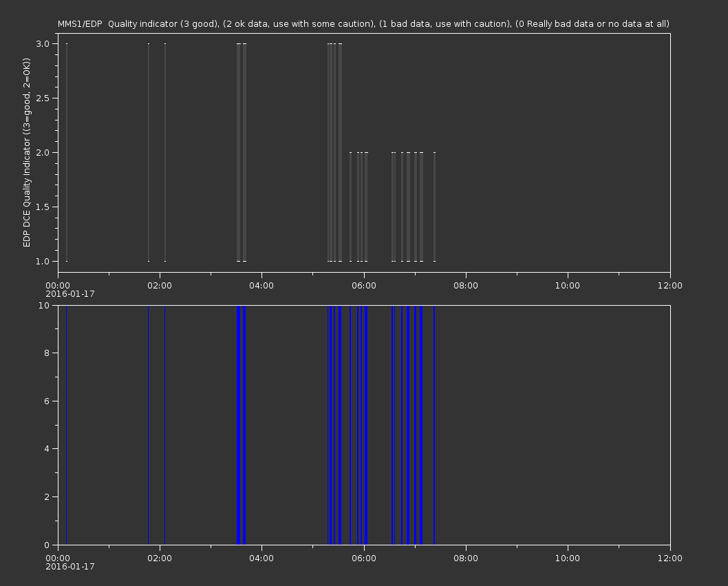This screenshot has height=586, width=728.
Task: Click the 06:00 time label under upper plot
Action: tap(364, 285)
